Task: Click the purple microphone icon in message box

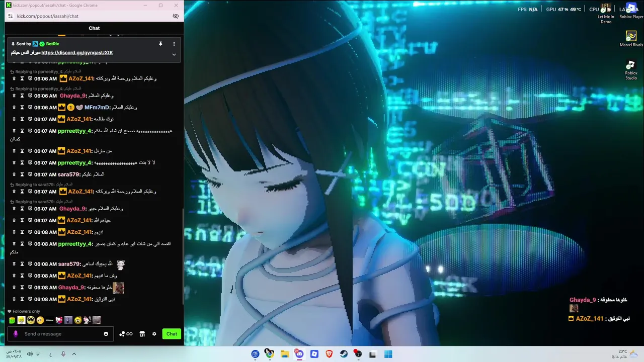Action: click(16, 334)
